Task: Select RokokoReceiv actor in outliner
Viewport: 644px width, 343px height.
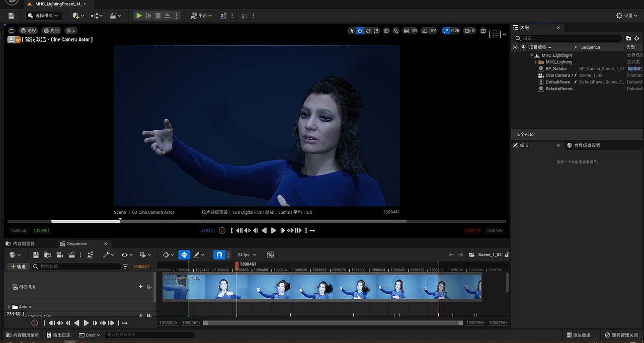Action: point(559,89)
